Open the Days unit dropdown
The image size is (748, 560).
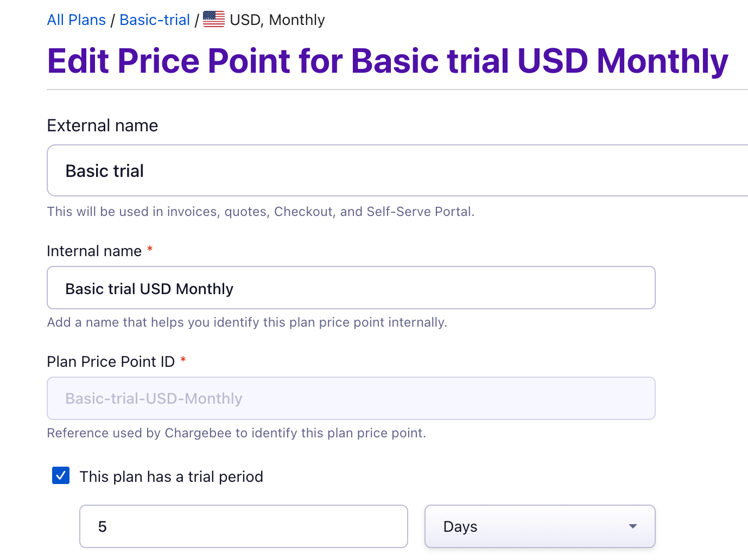[x=540, y=526]
